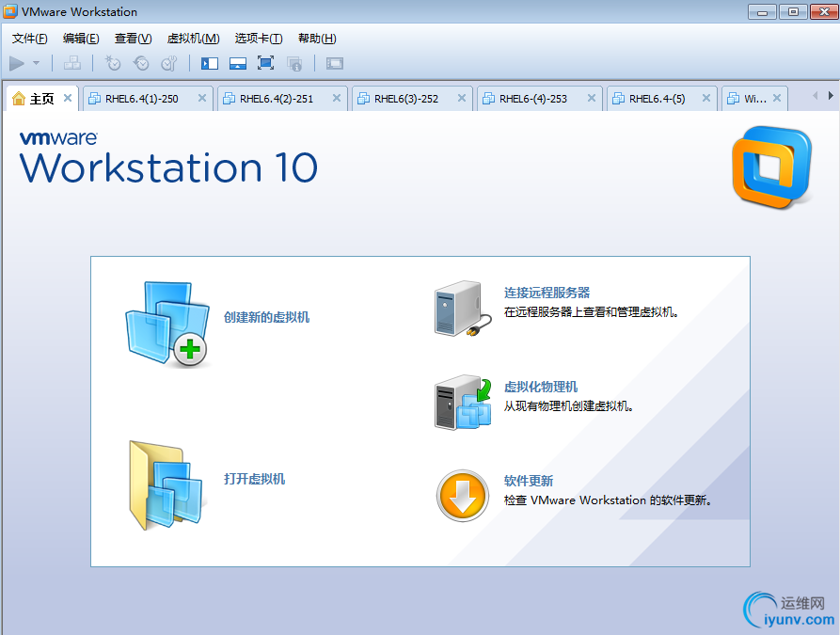Close the RHEL6.4(1)-250 tab

pyautogui.click(x=202, y=98)
